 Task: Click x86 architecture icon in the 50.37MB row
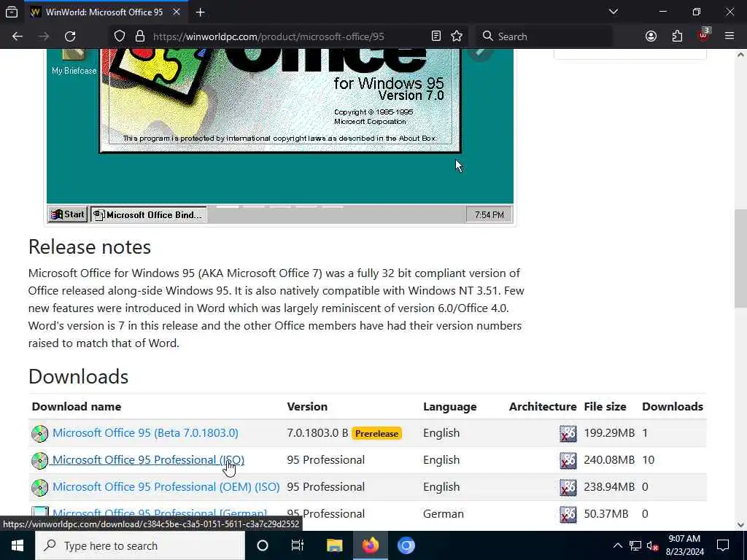click(568, 514)
